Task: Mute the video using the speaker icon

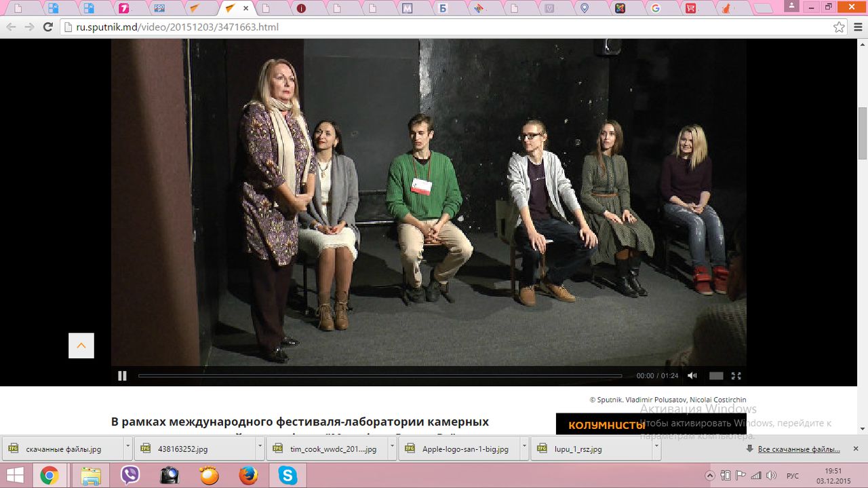Action: [x=692, y=375]
